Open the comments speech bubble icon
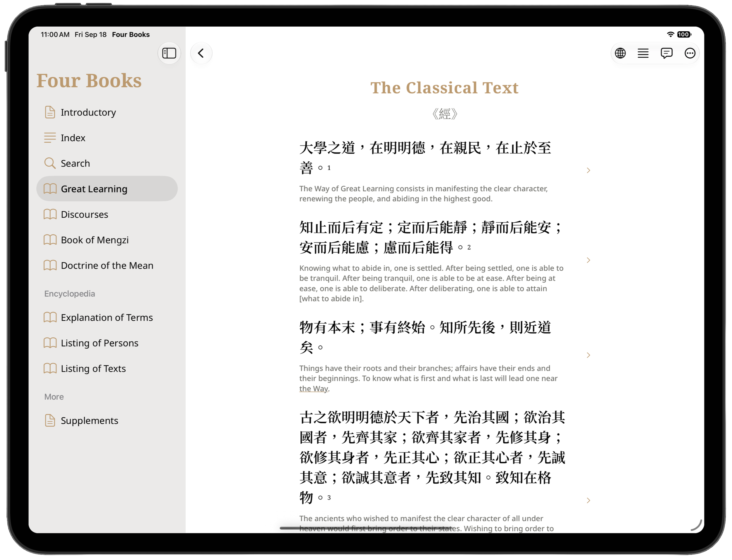732x560 pixels. [x=666, y=53]
